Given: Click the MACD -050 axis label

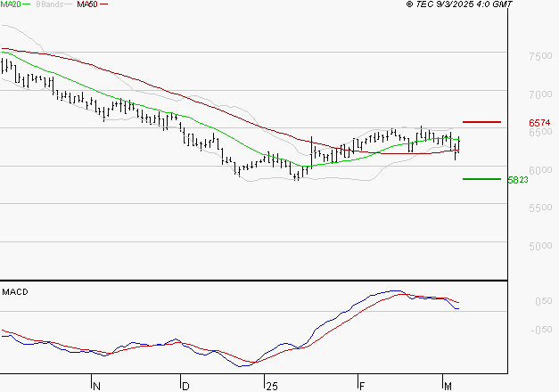Looking at the screenshot, I should [541, 330].
